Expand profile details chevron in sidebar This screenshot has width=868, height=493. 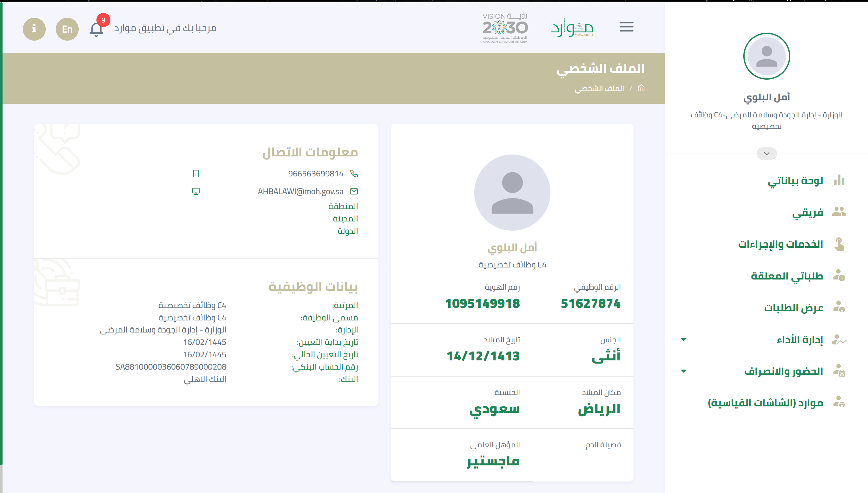766,153
